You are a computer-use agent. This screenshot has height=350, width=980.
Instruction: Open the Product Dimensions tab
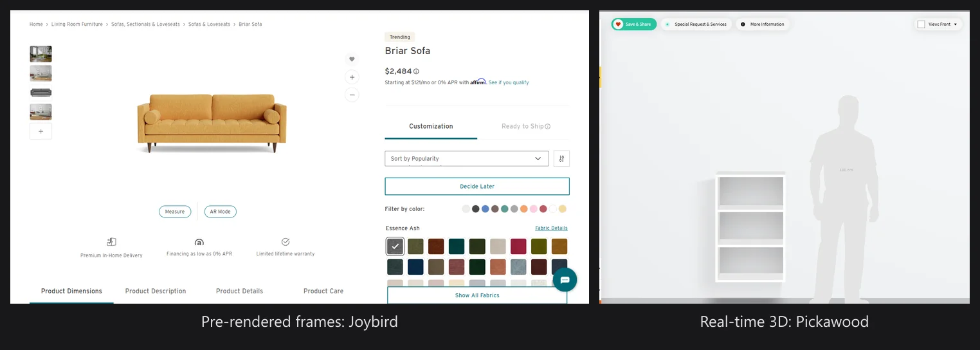click(71, 291)
